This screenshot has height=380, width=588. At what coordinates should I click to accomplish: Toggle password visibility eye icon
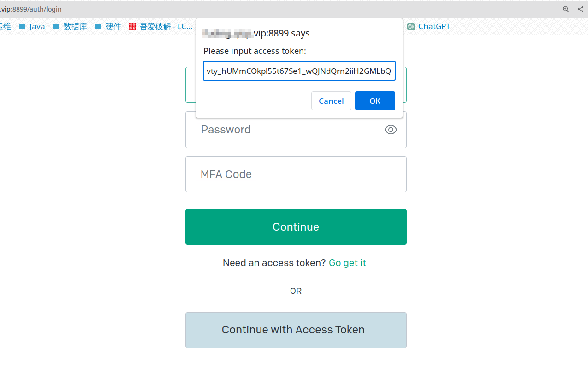click(391, 130)
